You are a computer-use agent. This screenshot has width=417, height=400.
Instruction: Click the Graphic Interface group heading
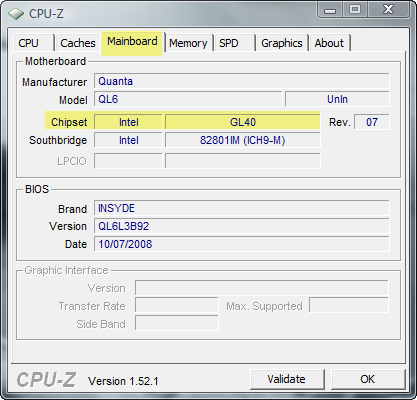tap(67, 270)
